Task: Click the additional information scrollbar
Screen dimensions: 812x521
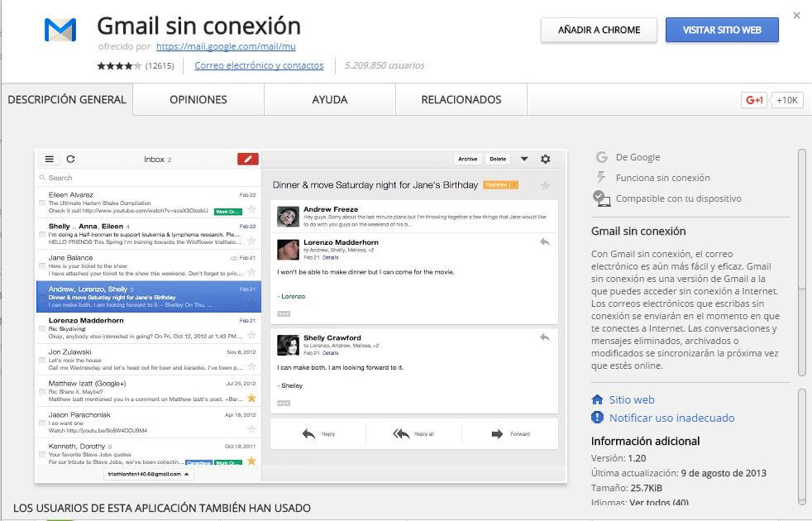Action: [x=801, y=447]
